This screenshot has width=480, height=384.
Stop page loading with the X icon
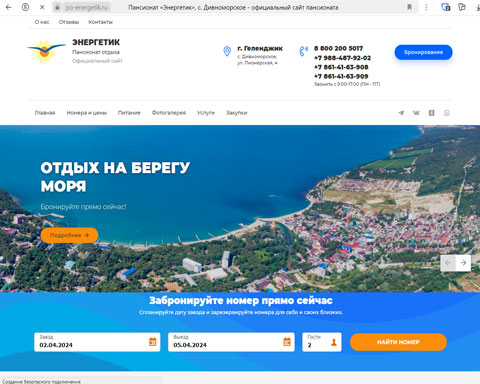click(42, 7)
